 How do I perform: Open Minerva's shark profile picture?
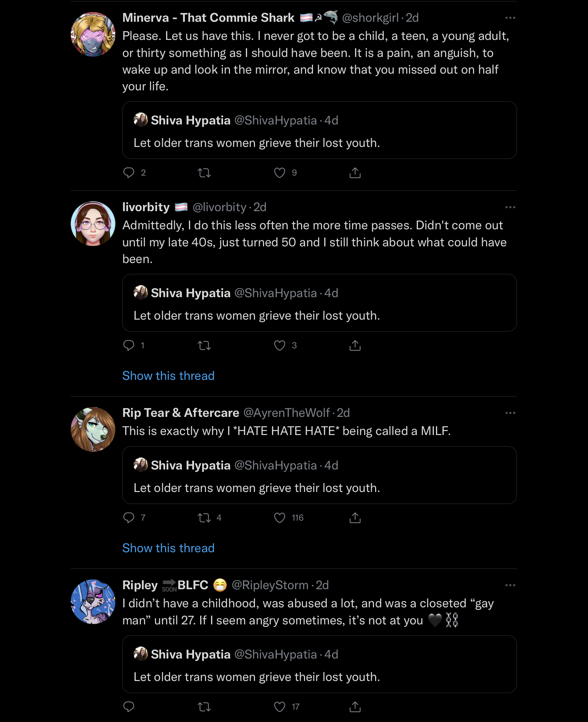[x=93, y=34]
